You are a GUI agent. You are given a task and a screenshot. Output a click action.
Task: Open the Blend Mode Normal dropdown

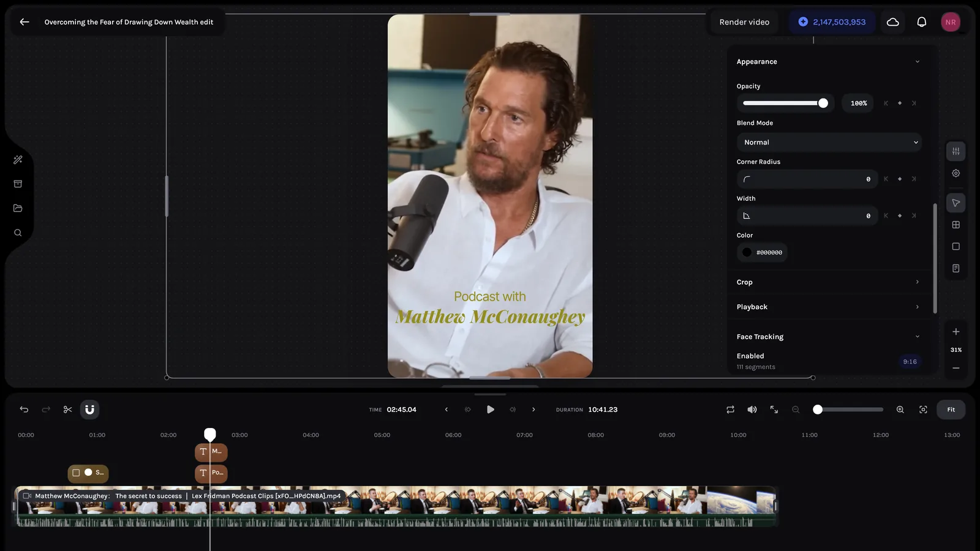[x=829, y=142]
